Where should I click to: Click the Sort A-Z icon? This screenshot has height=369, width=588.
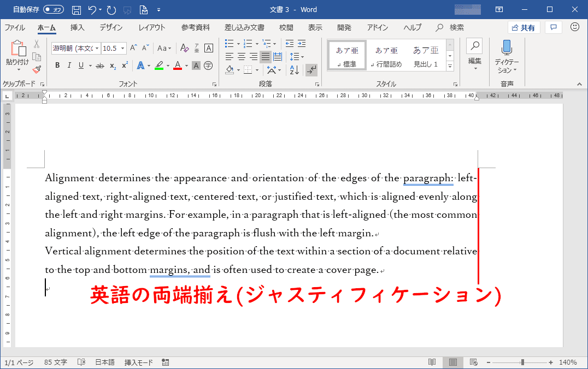point(294,70)
